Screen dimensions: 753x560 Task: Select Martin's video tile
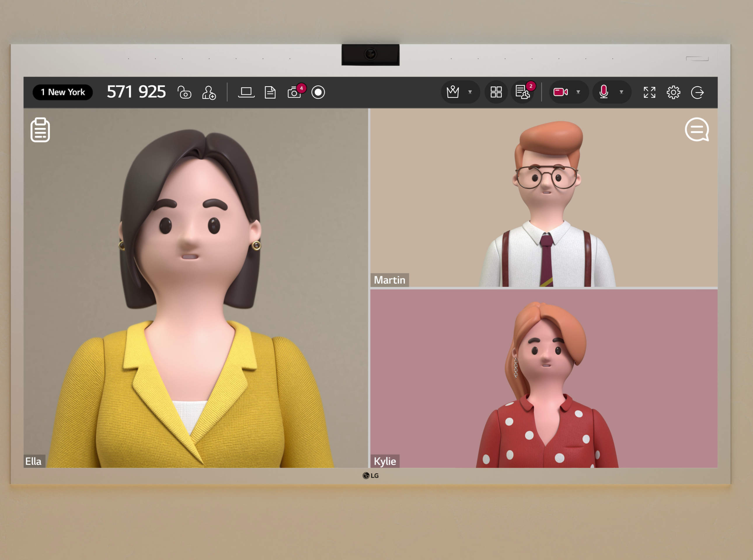click(x=544, y=198)
